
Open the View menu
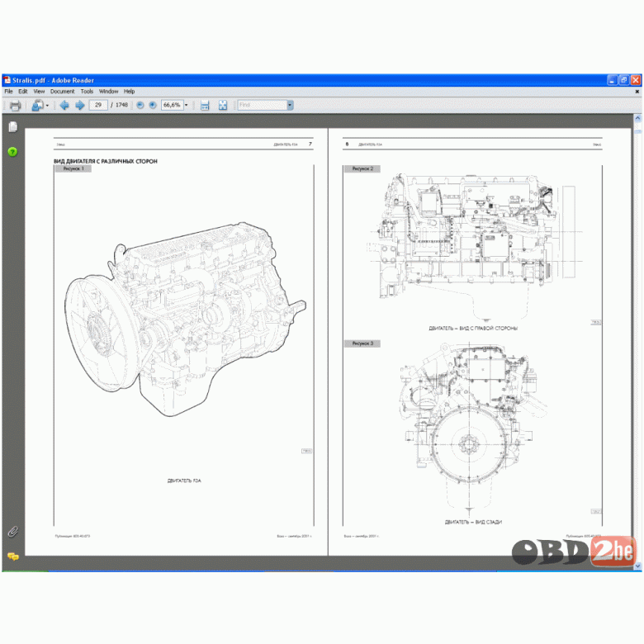39,92
